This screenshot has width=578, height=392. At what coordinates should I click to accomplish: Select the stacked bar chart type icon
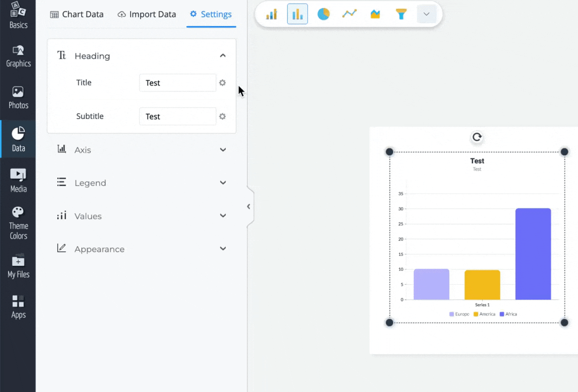pos(271,14)
